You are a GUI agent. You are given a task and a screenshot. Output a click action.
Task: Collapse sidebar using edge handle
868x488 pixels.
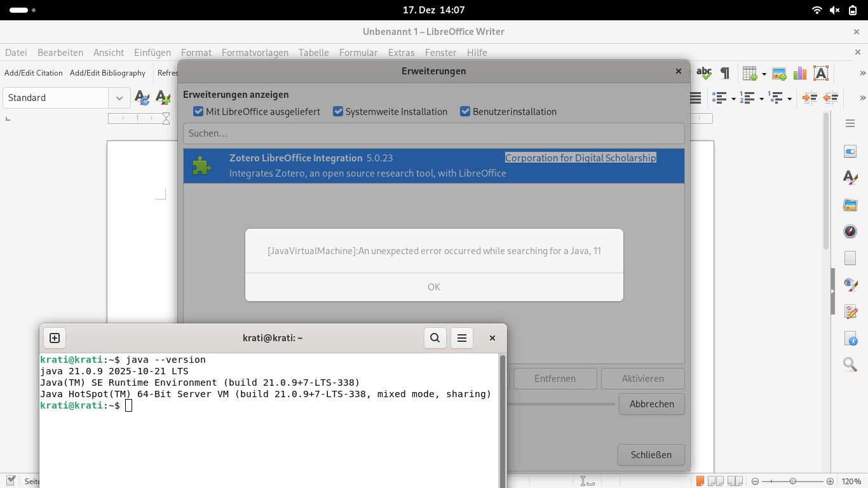(x=832, y=292)
